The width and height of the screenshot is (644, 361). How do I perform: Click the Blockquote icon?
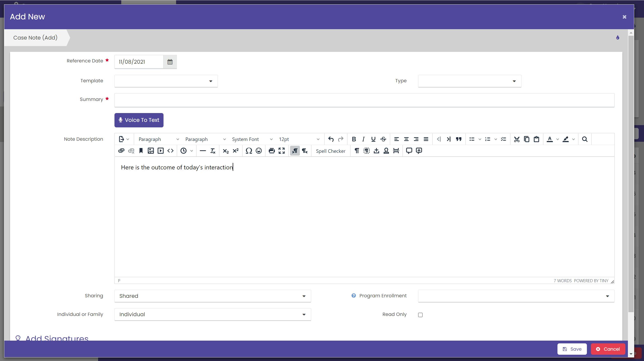coord(459,139)
